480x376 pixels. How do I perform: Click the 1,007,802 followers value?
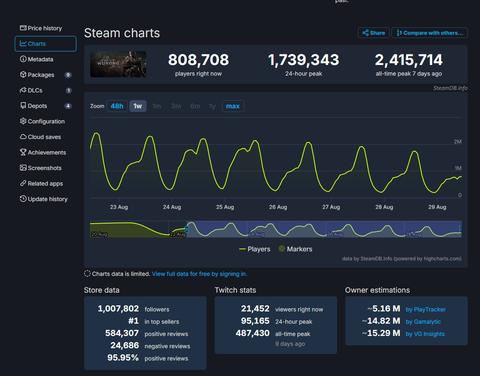(x=118, y=309)
